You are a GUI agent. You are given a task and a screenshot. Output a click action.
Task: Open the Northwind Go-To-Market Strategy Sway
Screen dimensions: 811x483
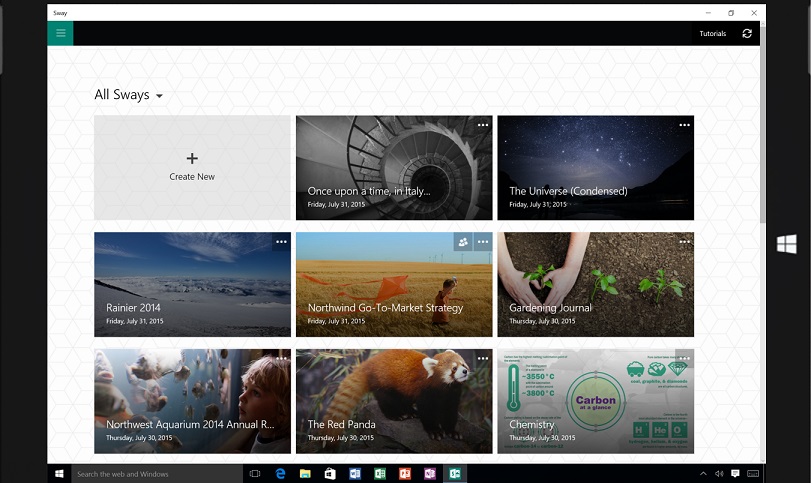click(x=394, y=284)
